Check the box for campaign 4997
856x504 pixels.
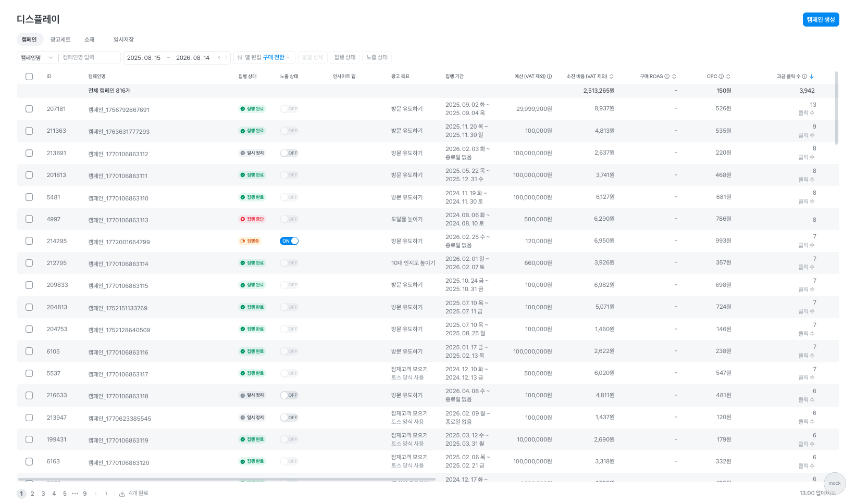pos(29,219)
